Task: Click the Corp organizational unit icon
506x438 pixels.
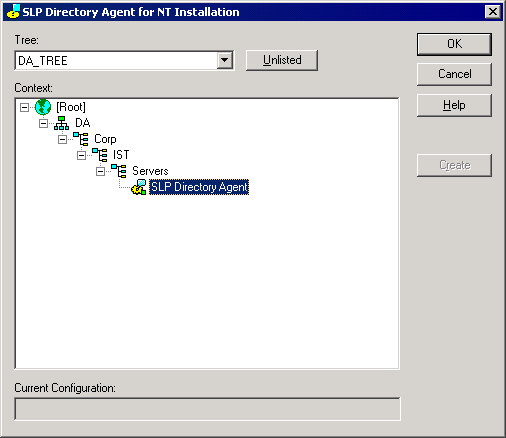Action: [x=81, y=139]
